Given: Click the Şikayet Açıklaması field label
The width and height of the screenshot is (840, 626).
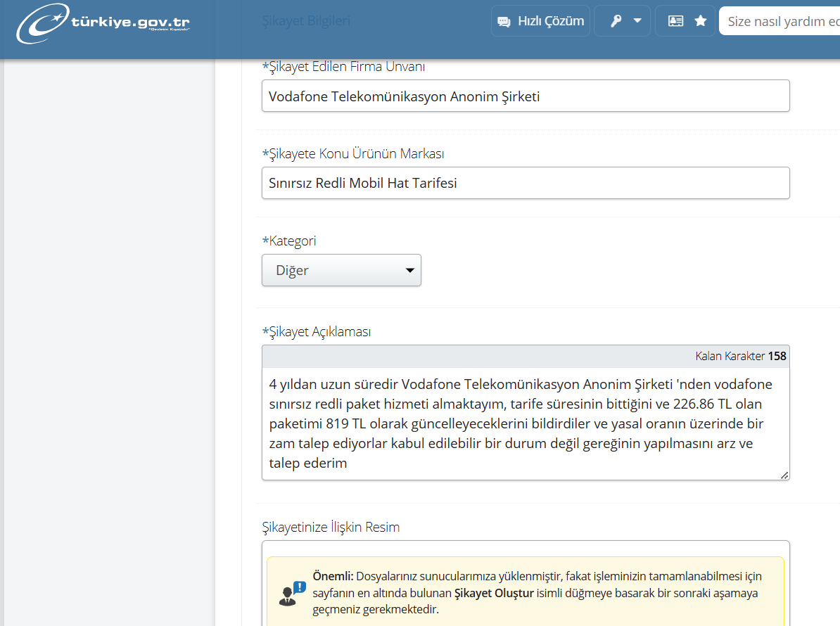Looking at the screenshot, I should click(317, 332).
